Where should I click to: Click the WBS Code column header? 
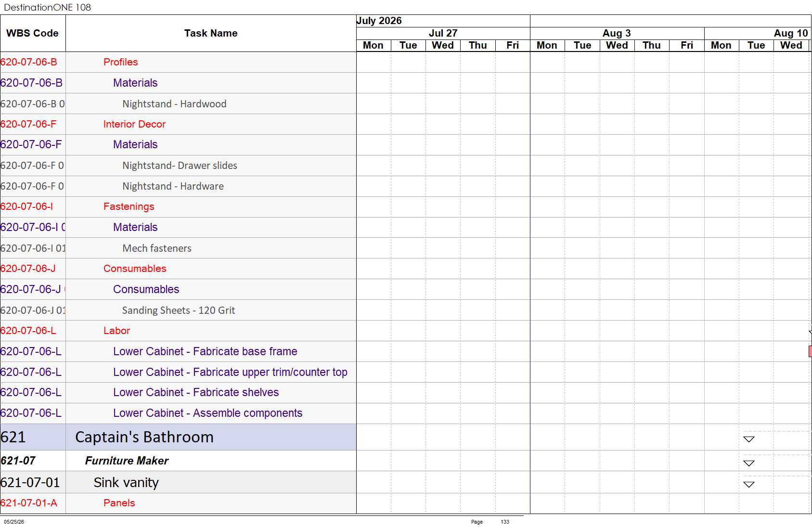[32, 33]
